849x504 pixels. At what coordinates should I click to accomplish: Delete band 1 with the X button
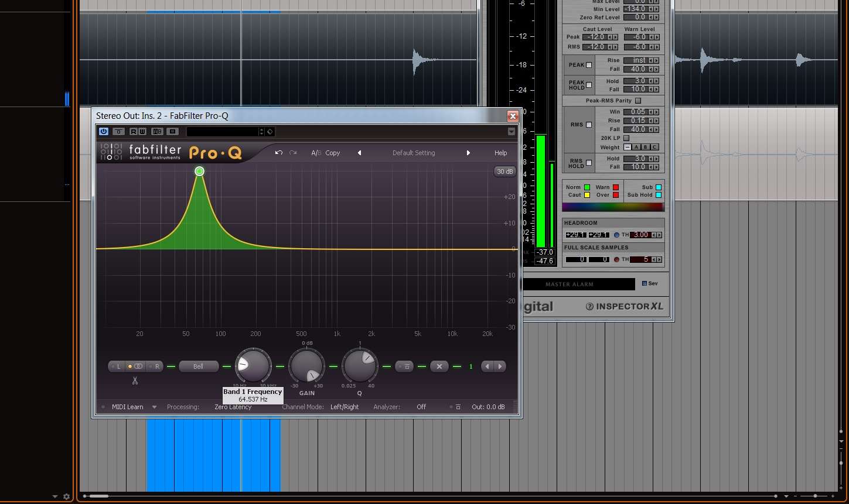[439, 366]
